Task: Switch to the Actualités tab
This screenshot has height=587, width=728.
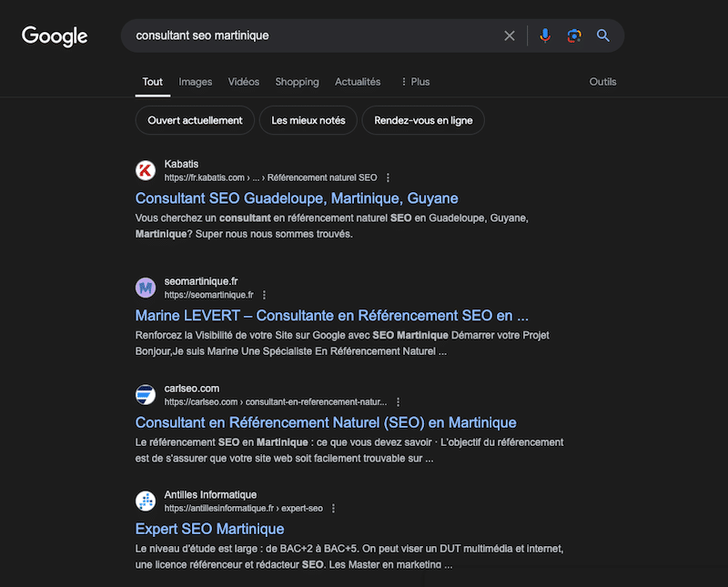Action: (358, 82)
